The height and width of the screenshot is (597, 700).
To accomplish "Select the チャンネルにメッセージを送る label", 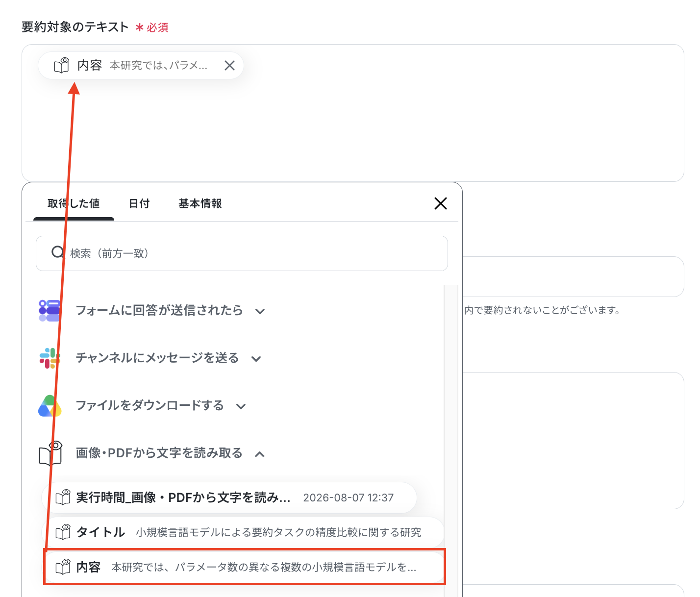I will (x=157, y=358).
